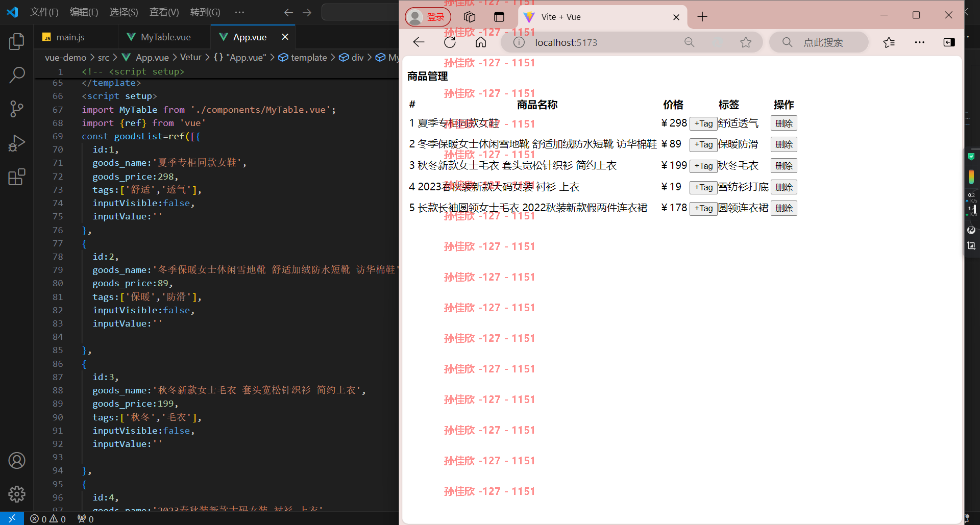Screen dimensions: 980x525
Task: Open the Source Control view
Action: click(x=16, y=109)
